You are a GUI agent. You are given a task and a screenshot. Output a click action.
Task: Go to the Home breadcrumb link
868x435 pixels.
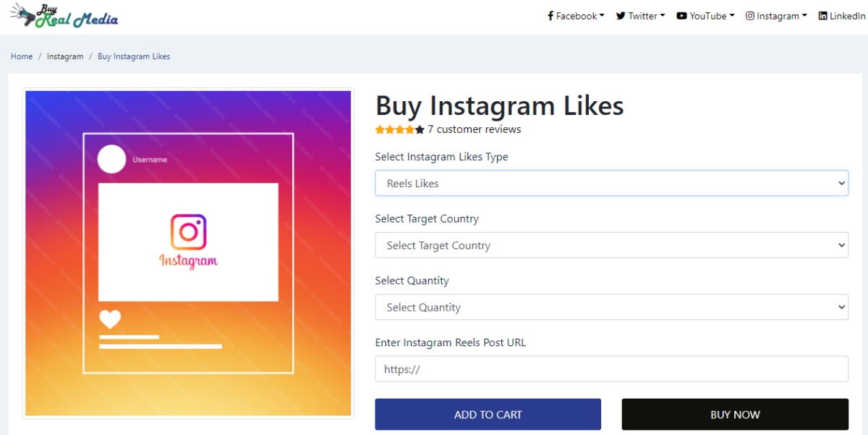(22, 56)
